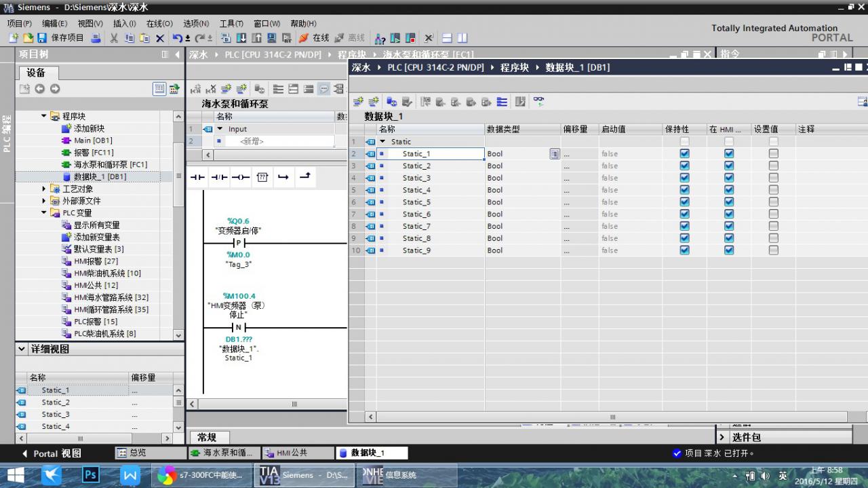
Task: Open the 编辑(E) menu
Action: pyautogui.click(x=55, y=23)
